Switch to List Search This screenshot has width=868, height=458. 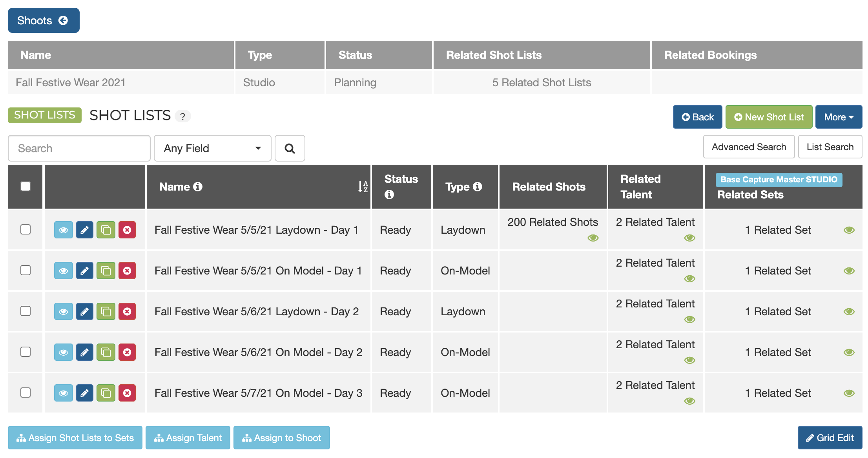pyautogui.click(x=830, y=147)
